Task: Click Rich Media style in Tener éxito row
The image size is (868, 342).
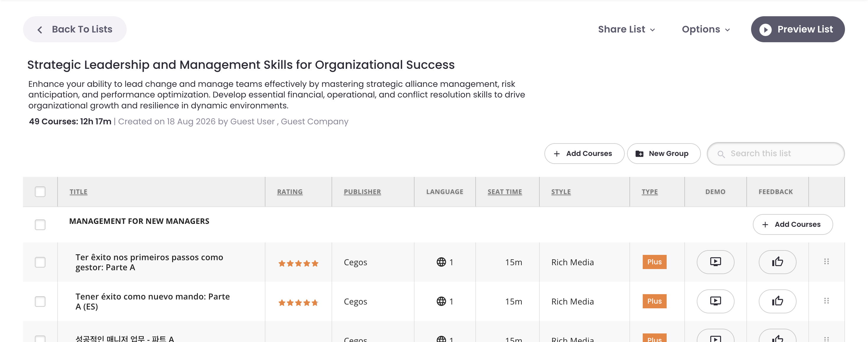Action: click(572, 302)
